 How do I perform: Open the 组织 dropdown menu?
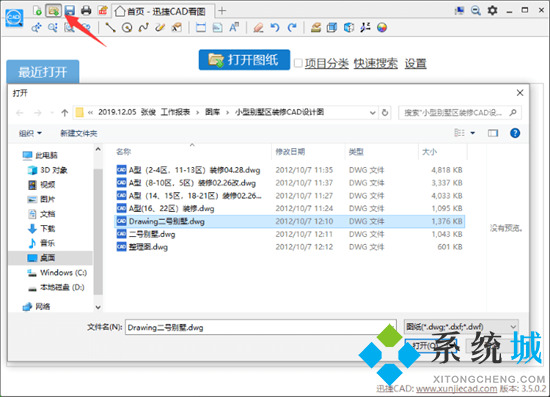point(30,133)
